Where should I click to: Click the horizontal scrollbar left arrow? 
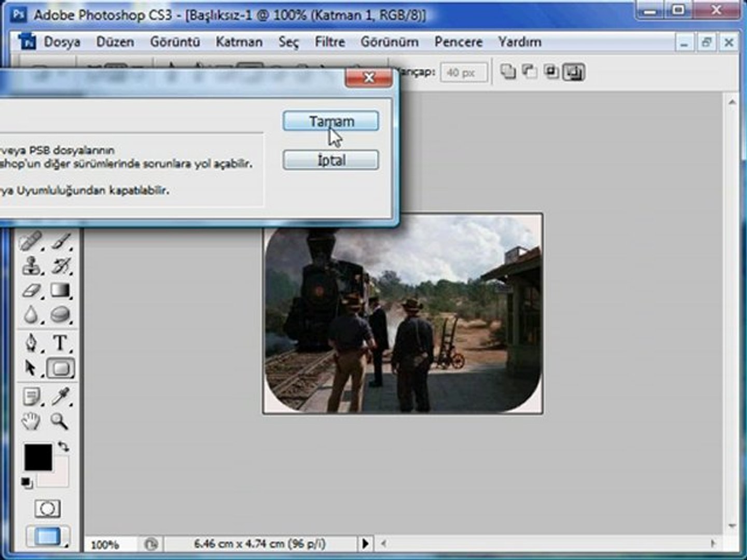(x=384, y=543)
